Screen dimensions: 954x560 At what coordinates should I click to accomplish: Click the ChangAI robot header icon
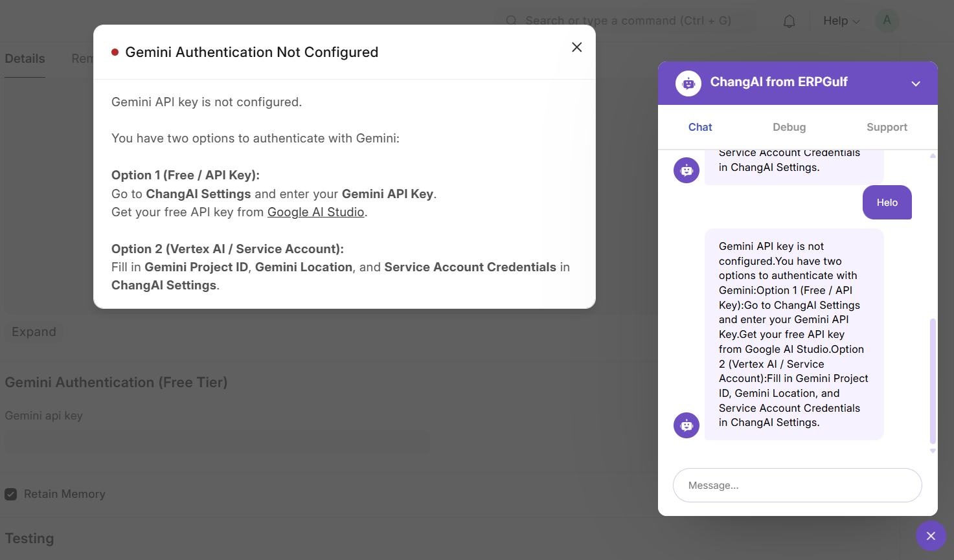click(x=688, y=84)
